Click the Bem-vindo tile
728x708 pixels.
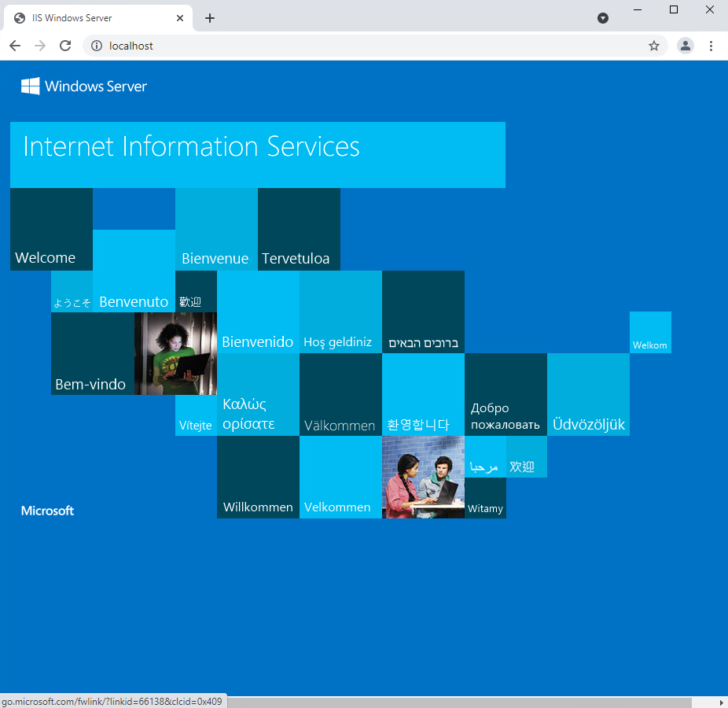(x=93, y=353)
